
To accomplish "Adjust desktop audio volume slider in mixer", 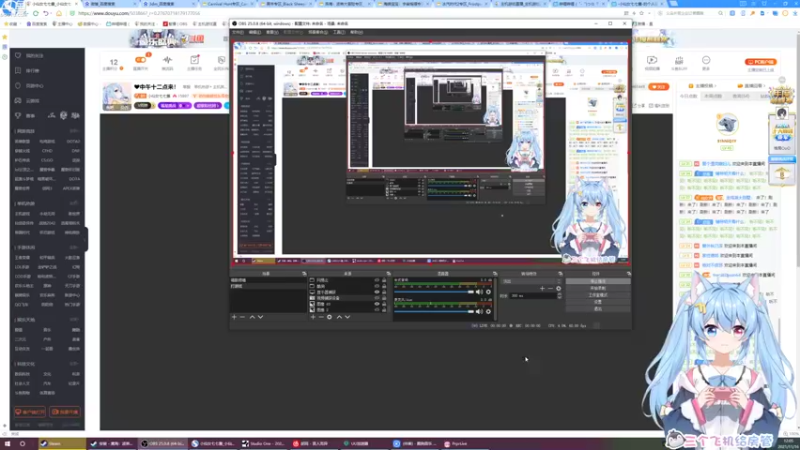I will click(x=434, y=292).
